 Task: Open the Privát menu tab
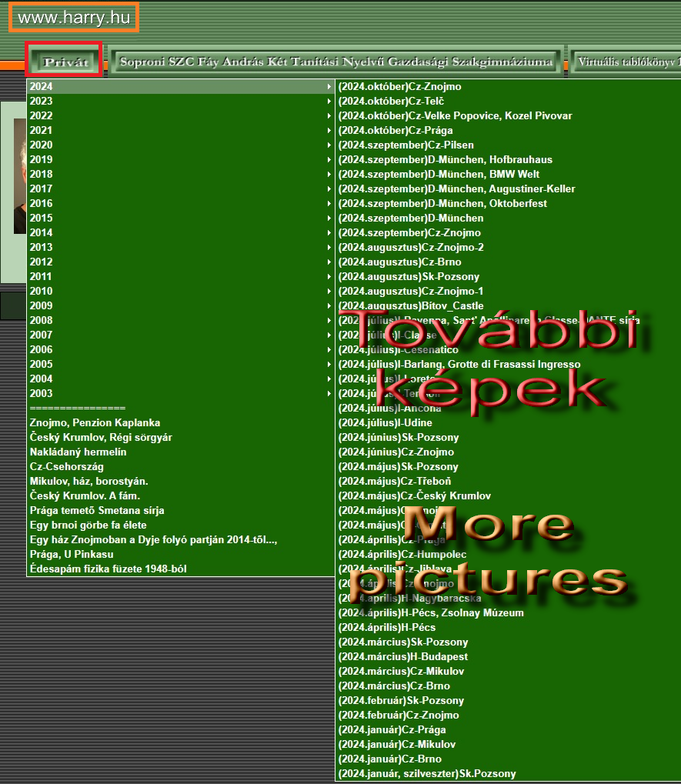pyautogui.click(x=65, y=62)
